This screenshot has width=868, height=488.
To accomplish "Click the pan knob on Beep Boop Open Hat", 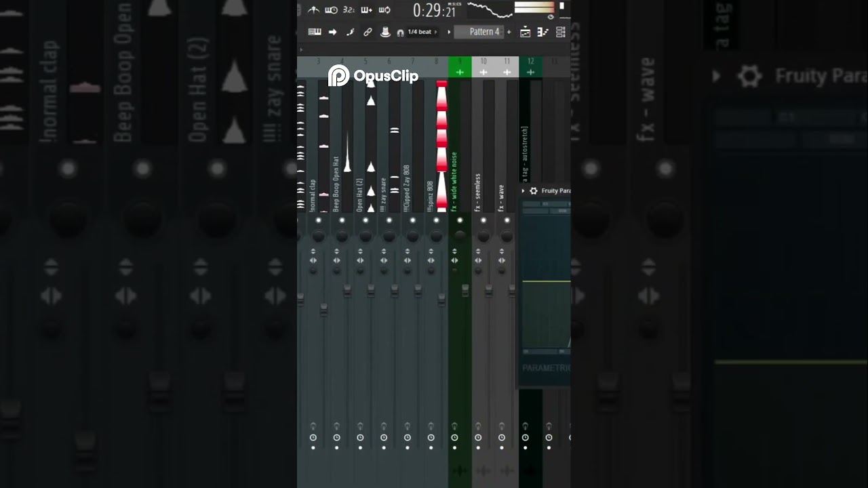I will 342,236.
